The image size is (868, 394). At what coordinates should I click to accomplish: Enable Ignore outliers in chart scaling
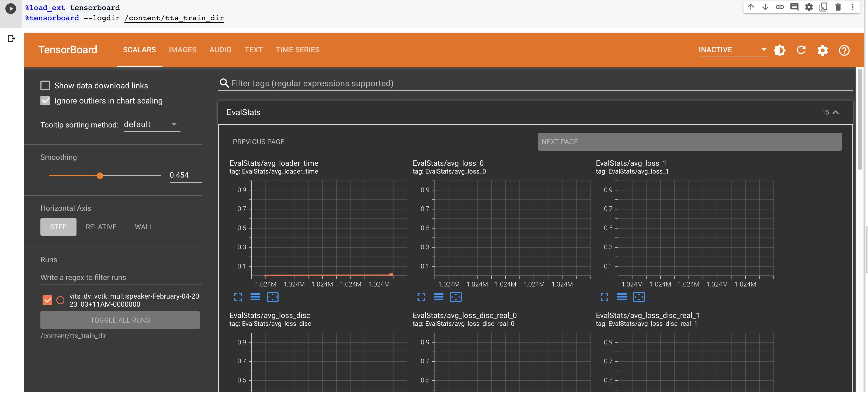click(x=45, y=100)
